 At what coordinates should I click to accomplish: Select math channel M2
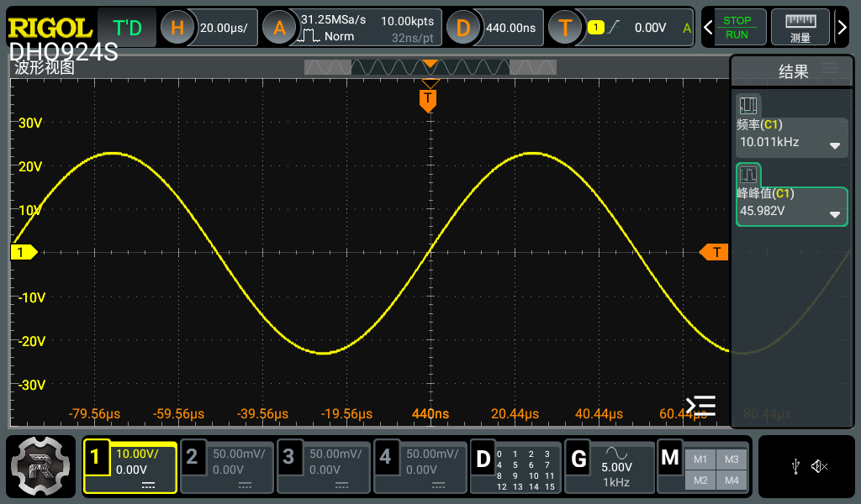700,480
